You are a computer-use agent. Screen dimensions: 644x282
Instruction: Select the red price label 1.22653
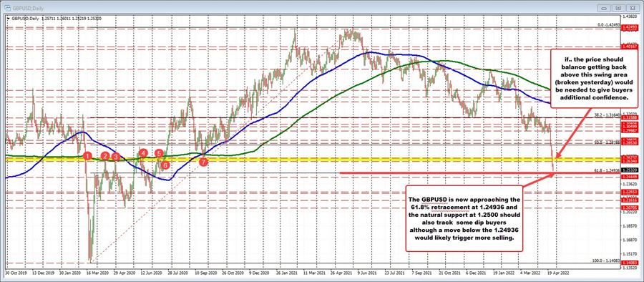click(629, 192)
